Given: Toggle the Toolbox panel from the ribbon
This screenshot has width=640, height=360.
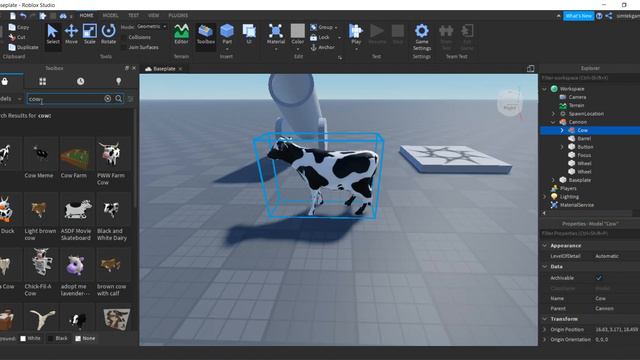Looking at the screenshot, I should tap(206, 35).
